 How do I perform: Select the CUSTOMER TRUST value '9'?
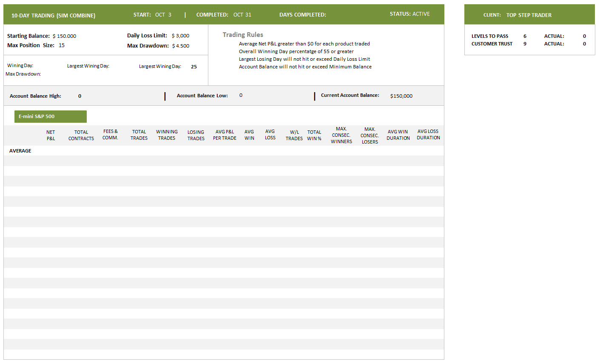525,44
